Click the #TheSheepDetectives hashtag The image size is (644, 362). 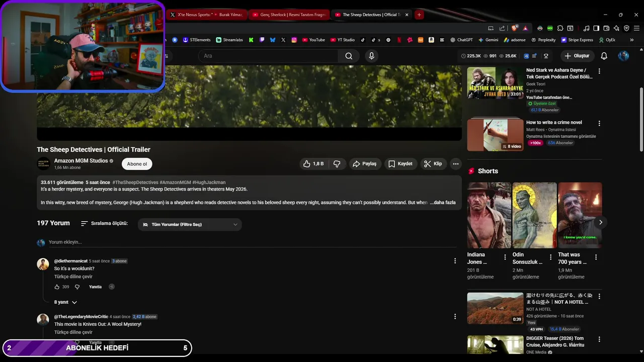pyautogui.click(x=135, y=183)
